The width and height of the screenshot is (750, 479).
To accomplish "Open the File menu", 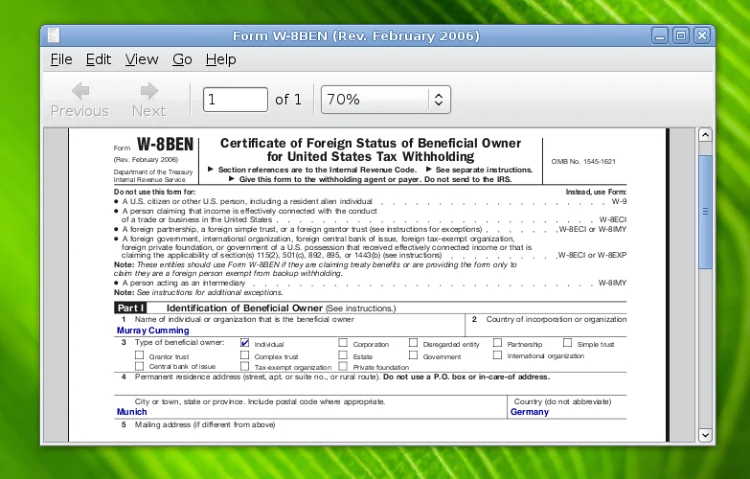I will click(61, 59).
